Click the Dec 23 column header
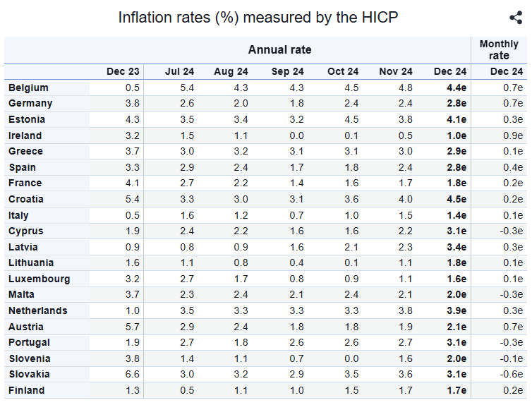 point(123,71)
